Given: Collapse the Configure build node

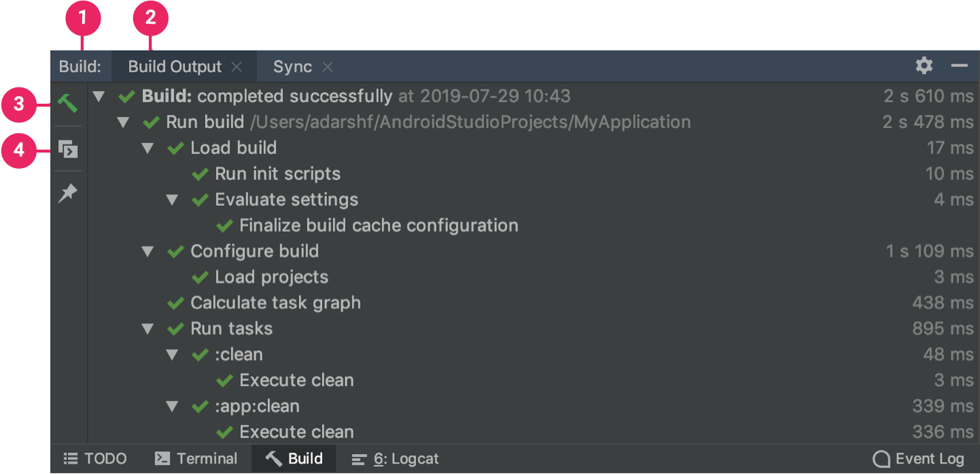Looking at the screenshot, I should click(147, 251).
